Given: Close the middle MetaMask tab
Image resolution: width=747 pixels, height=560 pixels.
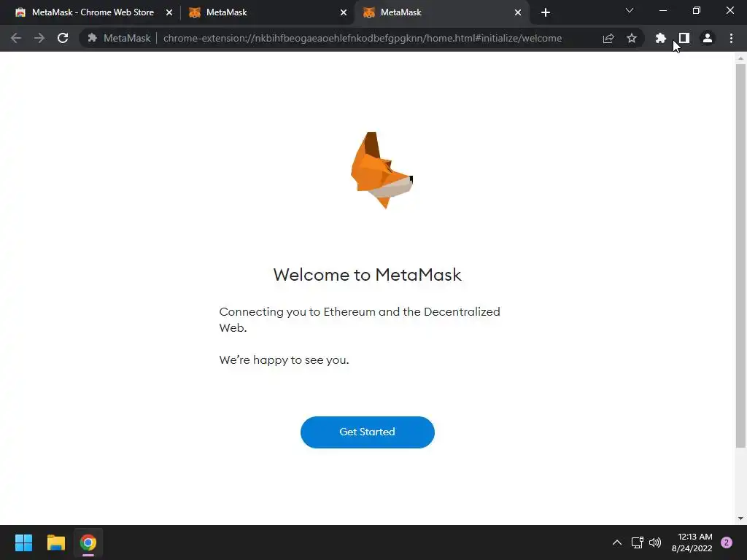Looking at the screenshot, I should point(344,12).
